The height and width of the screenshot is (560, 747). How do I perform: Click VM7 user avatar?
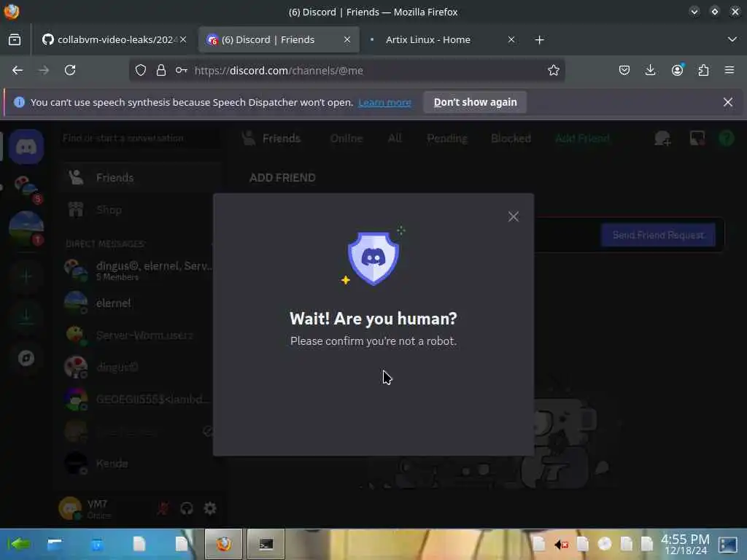tap(70, 508)
